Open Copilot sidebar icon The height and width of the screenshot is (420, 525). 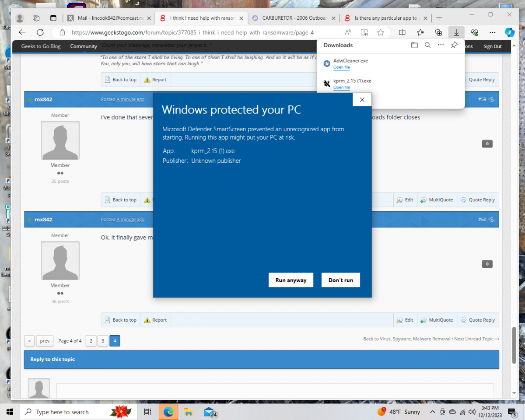510,32
